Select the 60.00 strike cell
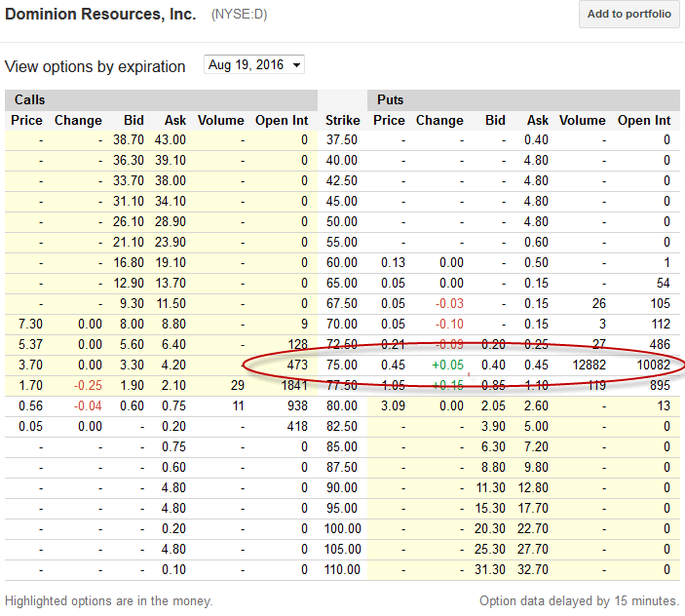This screenshot has height=616, width=685. click(x=342, y=262)
